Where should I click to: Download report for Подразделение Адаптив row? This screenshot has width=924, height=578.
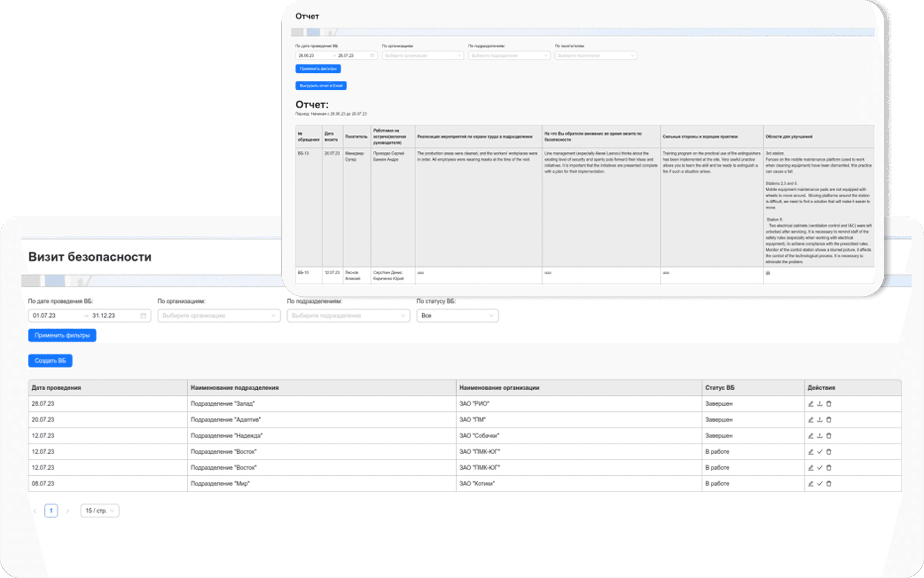coord(820,420)
